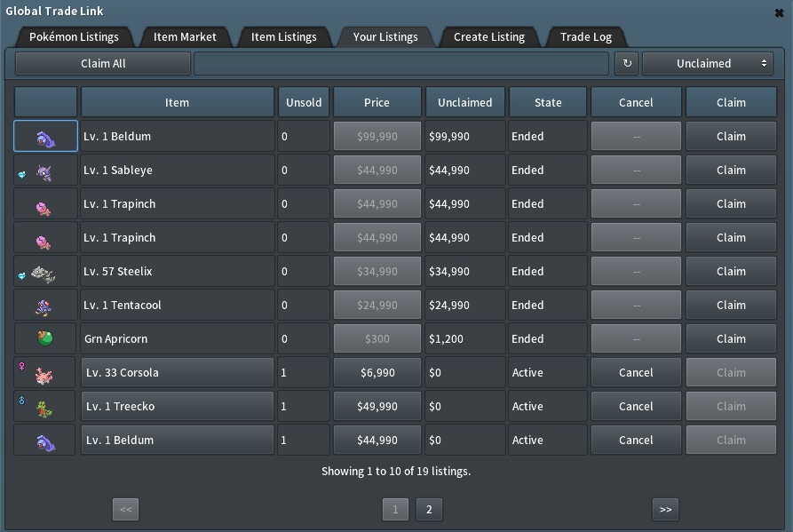Select the Your Listings tab
793x532 pixels.
coord(385,37)
